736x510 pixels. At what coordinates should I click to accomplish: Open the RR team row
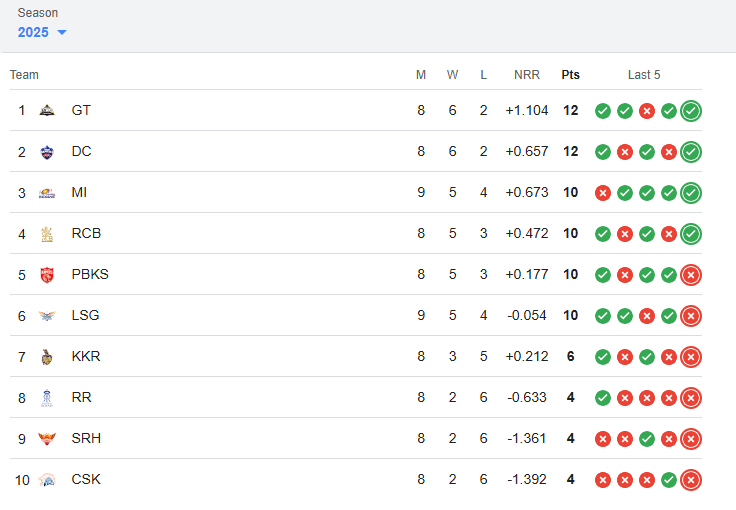(356, 397)
